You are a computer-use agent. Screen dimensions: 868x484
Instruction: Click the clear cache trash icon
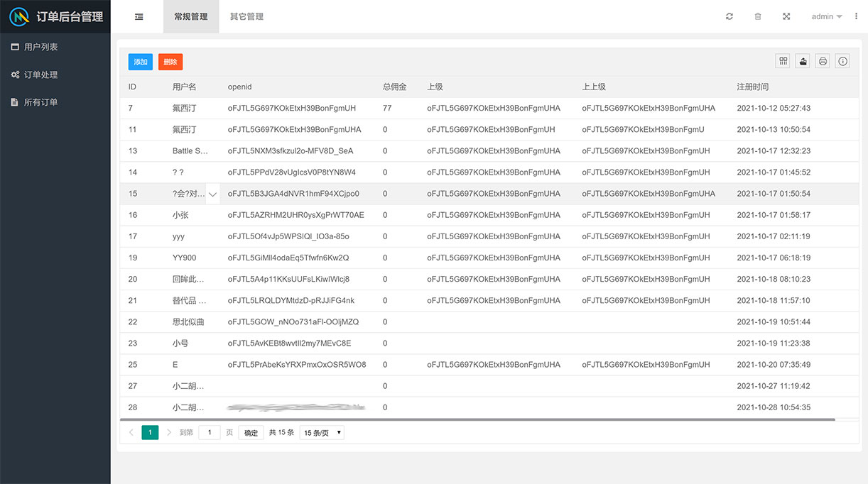757,16
